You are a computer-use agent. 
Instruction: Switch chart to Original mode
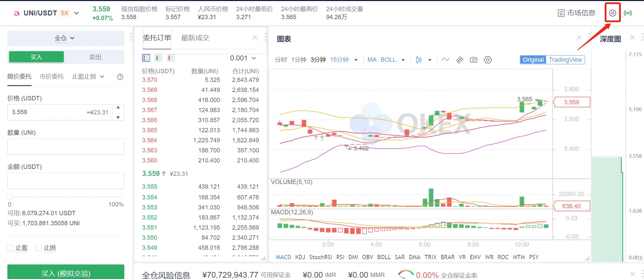533,60
